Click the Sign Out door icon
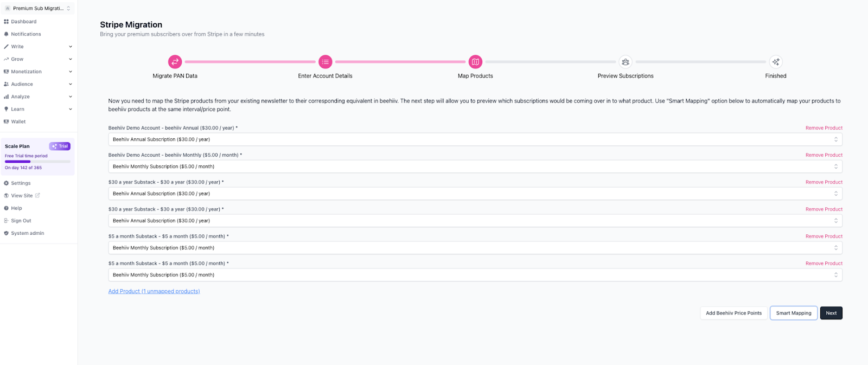The image size is (868, 365). [6, 221]
